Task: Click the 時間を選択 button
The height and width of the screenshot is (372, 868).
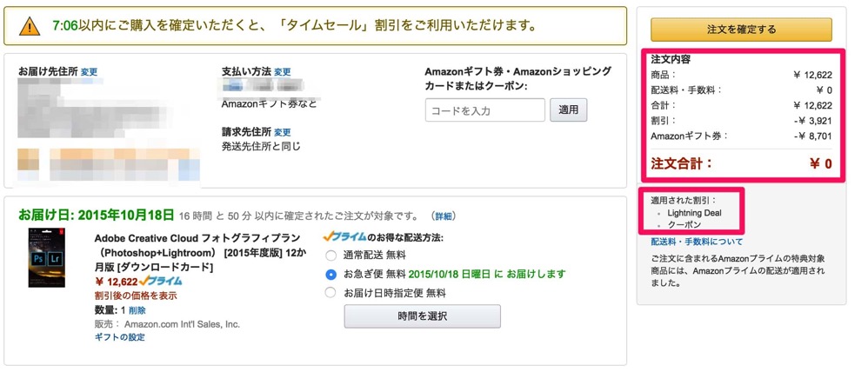Action: (x=422, y=316)
